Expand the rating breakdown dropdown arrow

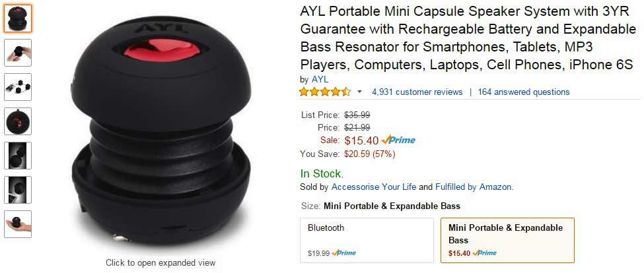[359, 92]
